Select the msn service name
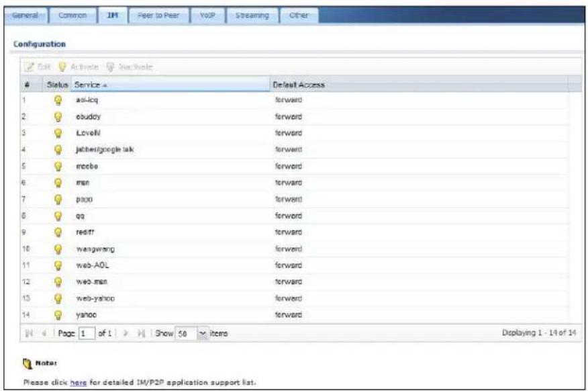Screen dimensions: 588x391 (x=83, y=183)
